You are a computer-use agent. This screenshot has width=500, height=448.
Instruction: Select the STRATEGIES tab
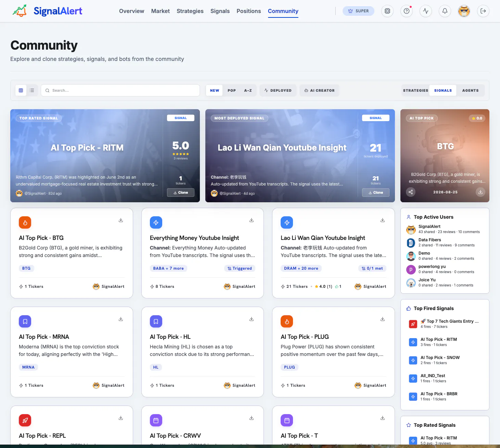415,90
